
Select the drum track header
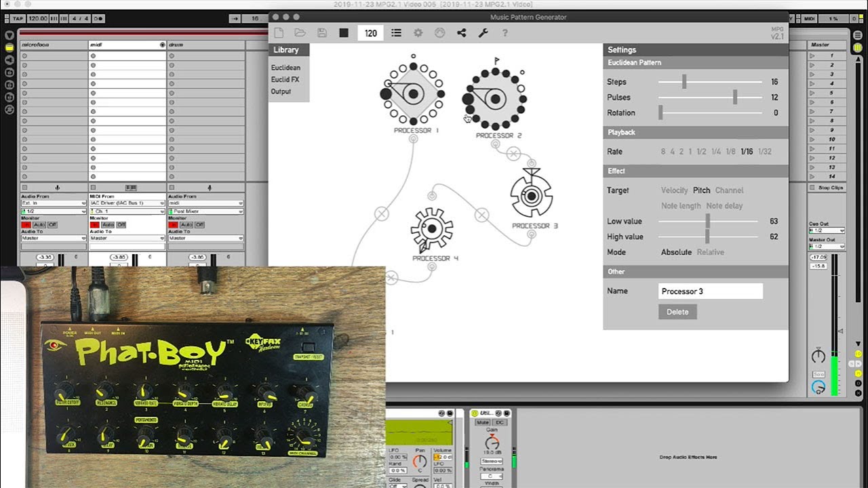click(x=206, y=45)
